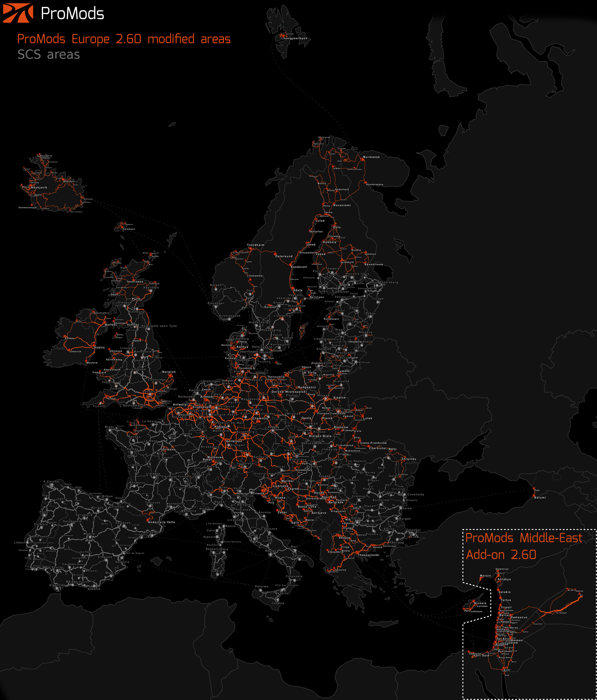Click the Poti label near Batumi
Viewport: 597px width, 700px height.
[537, 490]
